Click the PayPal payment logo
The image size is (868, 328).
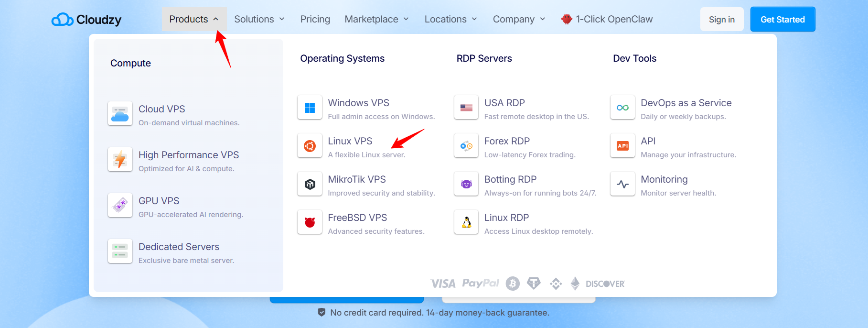(x=481, y=283)
